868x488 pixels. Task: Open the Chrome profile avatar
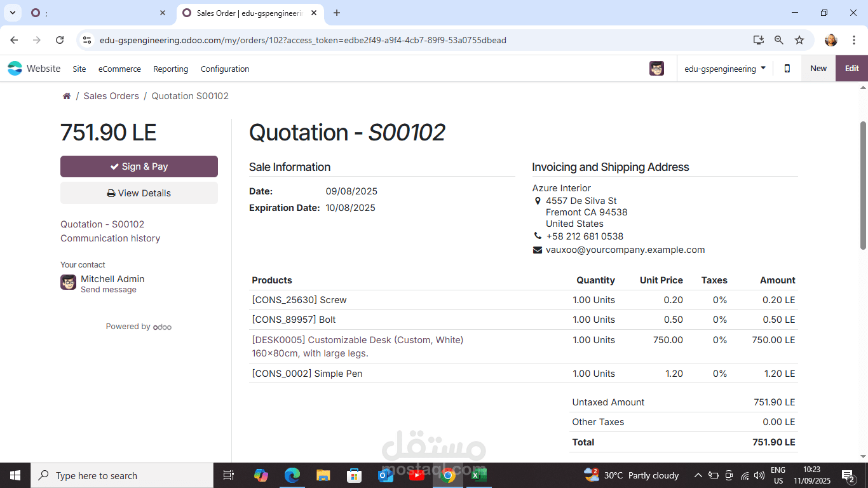coord(831,40)
